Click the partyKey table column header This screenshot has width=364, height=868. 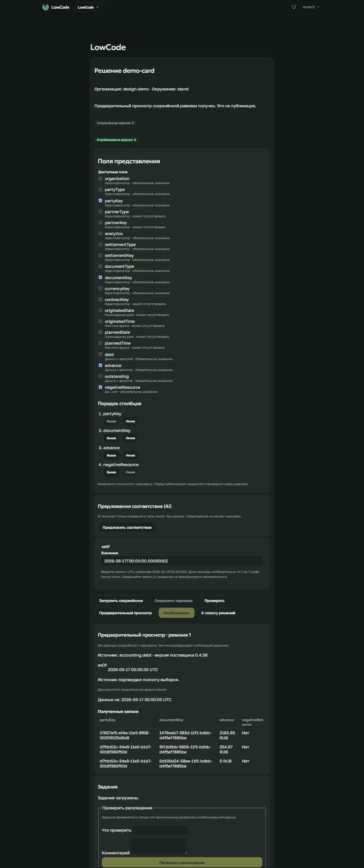[108, 720]
